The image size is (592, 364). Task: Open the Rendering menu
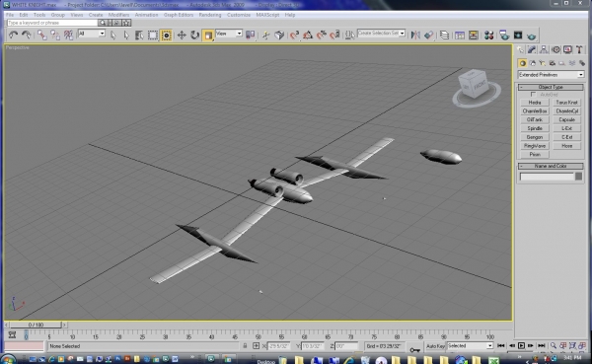(x=210, y=15)
